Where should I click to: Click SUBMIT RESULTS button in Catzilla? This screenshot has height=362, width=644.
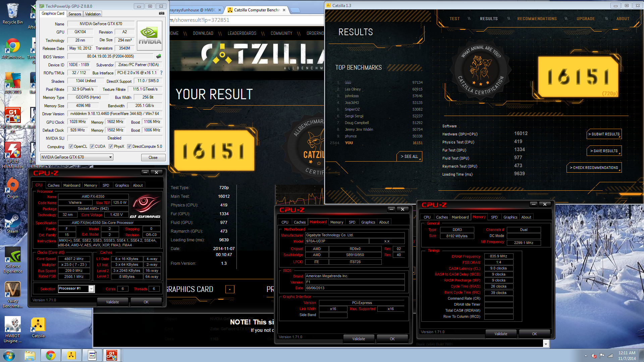pos(604,134)
